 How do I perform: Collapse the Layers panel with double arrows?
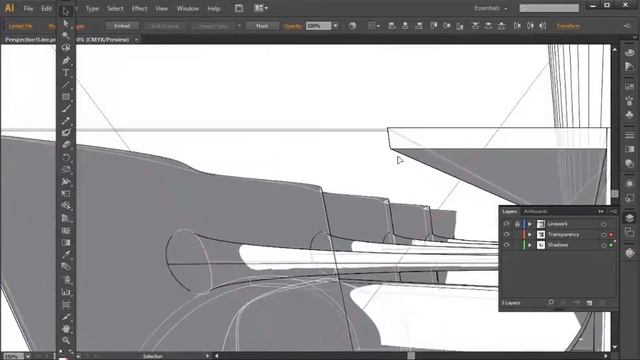pyautogui.click(x=601, y=211)
